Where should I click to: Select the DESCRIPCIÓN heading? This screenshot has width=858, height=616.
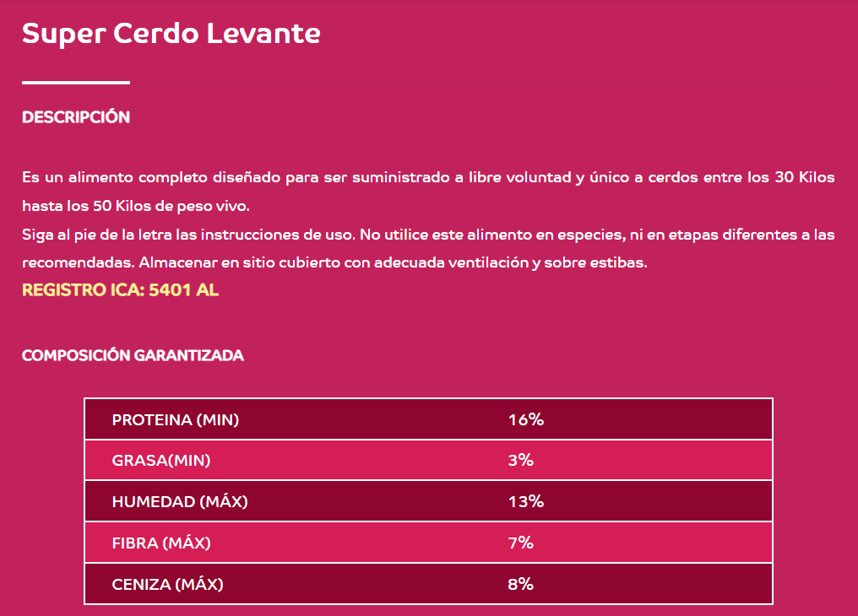76,117
